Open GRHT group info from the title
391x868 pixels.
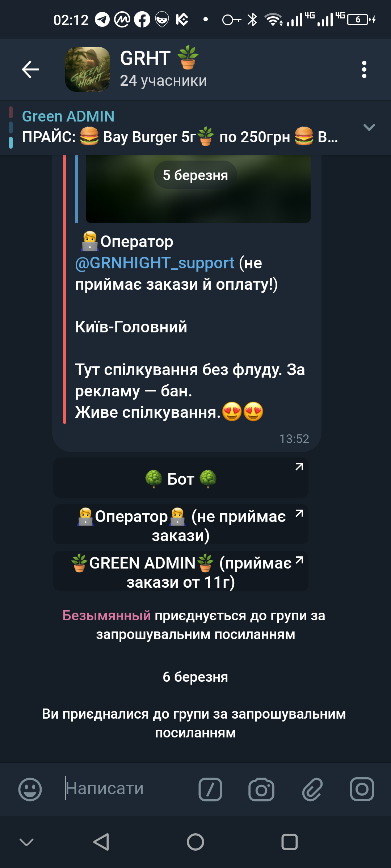point(163,69)
